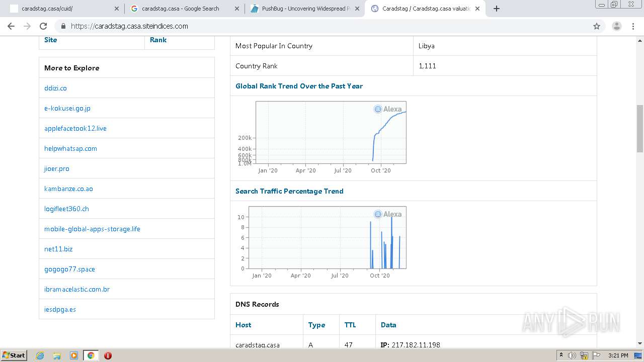Click the Search Traffic Percentage Trend heading
The width and height of the screenshot is (644, 362).
point(289,191)
